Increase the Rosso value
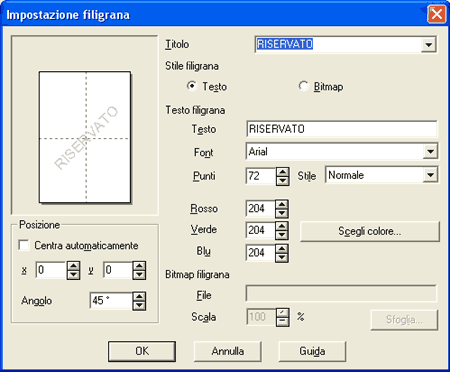Screen dimensions: 450x372 tap(282, 204)
